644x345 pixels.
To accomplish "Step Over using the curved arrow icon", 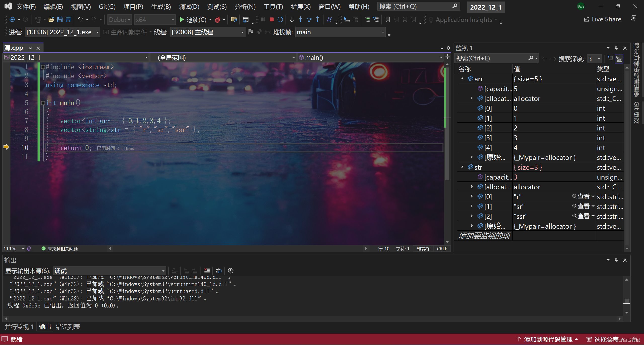I will click(309, 19).
